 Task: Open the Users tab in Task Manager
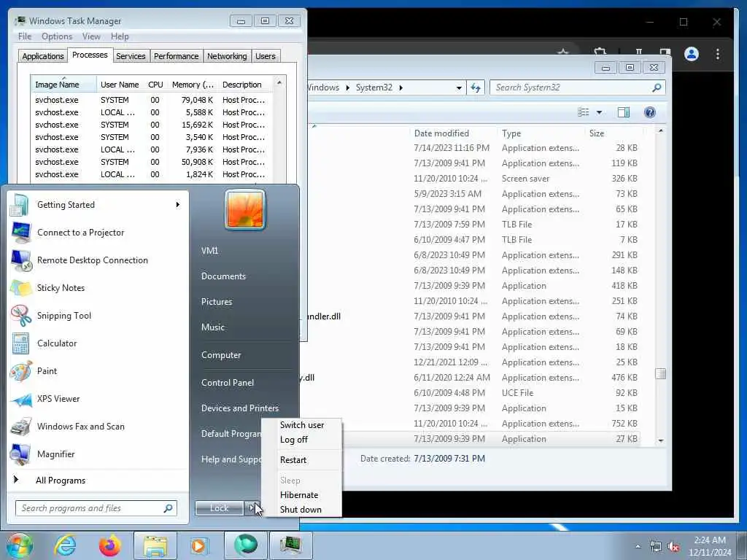266,56
